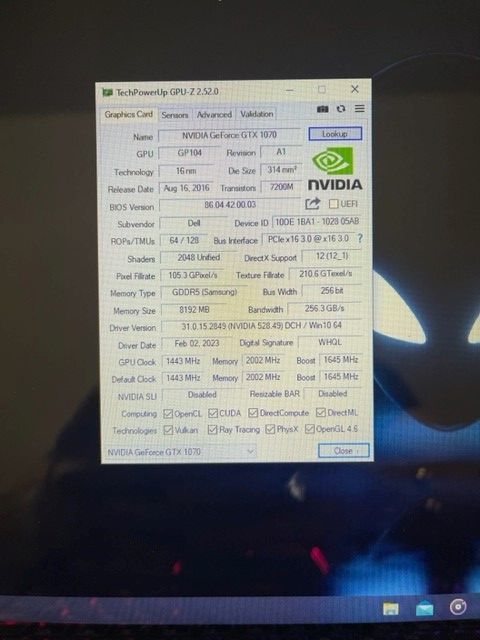Click the GPU field showing GP104
480x640 pixels.
pos(189,153)
